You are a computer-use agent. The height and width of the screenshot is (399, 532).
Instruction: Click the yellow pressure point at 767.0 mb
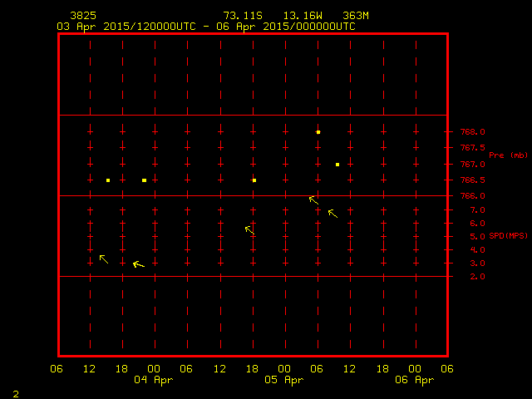click(x=337, y=165)
